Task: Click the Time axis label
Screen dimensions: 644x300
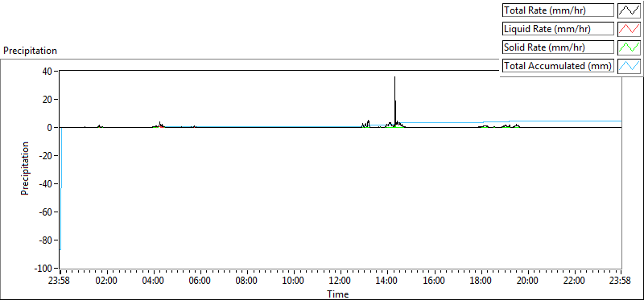Action: point(338,294)
